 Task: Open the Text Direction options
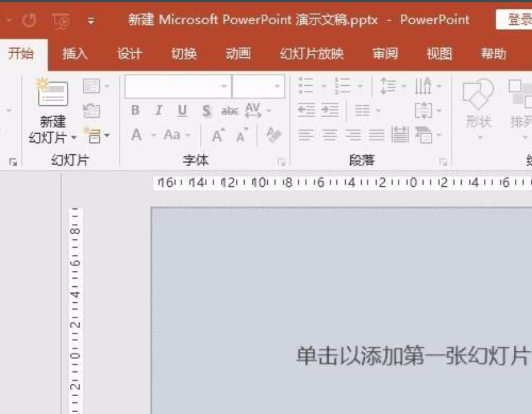428,86
